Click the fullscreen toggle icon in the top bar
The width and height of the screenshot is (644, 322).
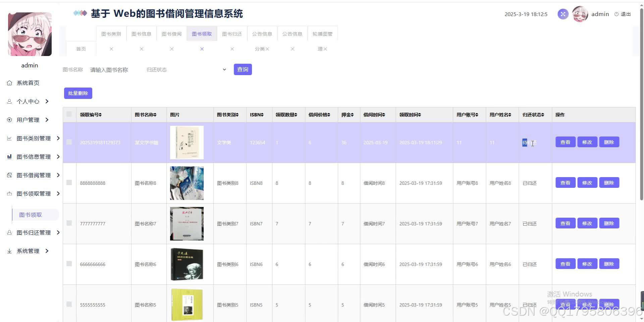[x=563, y=14]
